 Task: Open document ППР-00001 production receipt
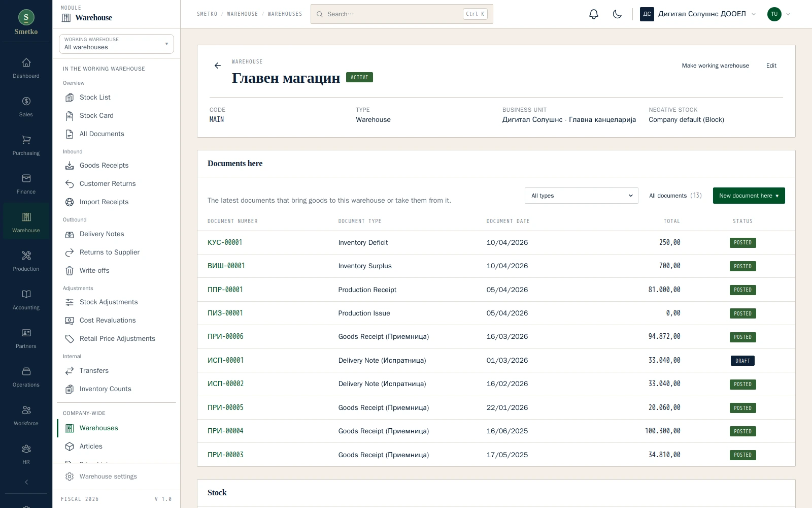[x=225, y=290]
